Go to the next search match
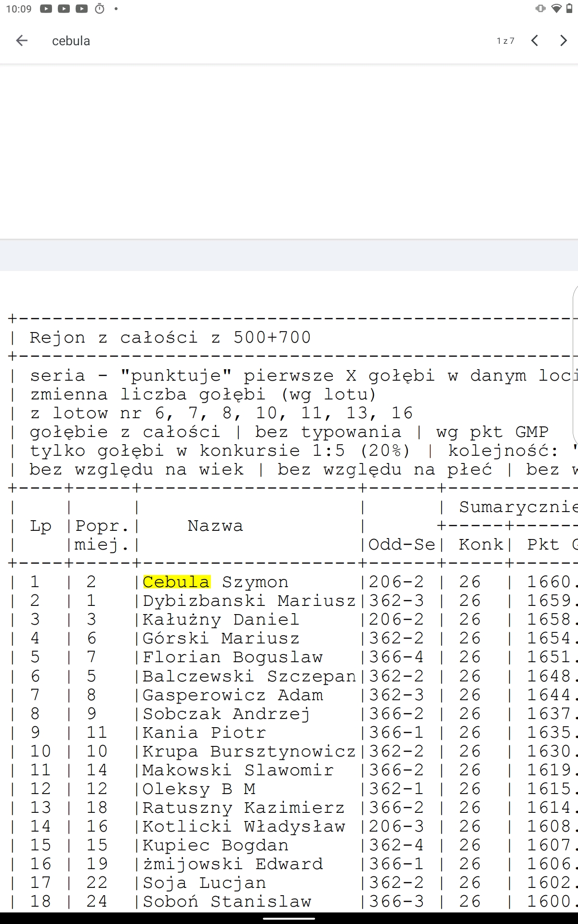 [563, 41]
